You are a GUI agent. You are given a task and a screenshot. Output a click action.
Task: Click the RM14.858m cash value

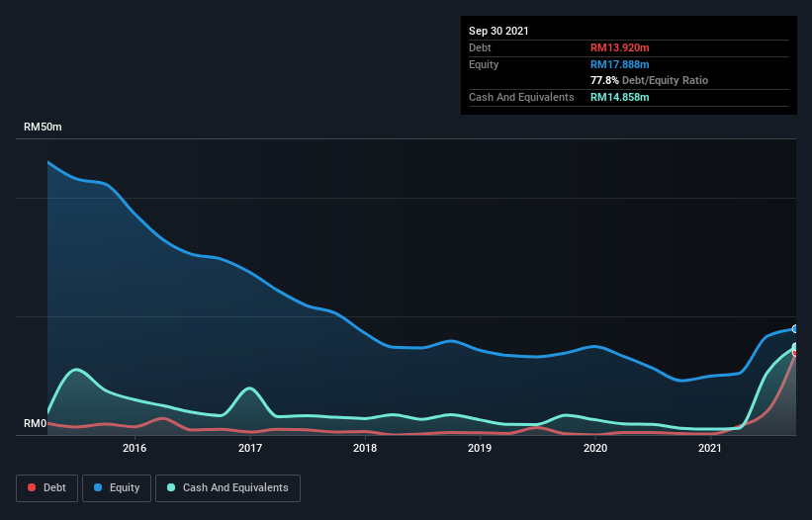619,97
